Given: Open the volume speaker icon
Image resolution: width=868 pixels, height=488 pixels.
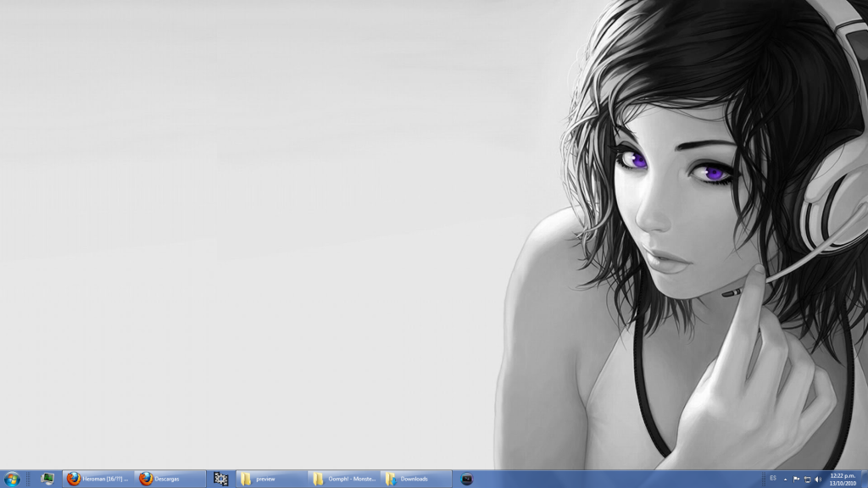Looking at the screenshot, I should pyautogui.click(x=818, y=480).
